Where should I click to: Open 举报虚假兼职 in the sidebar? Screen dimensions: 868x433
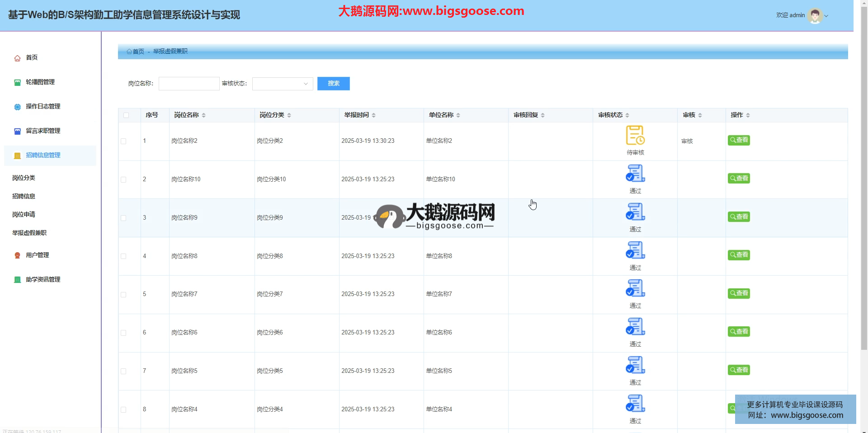29,233
